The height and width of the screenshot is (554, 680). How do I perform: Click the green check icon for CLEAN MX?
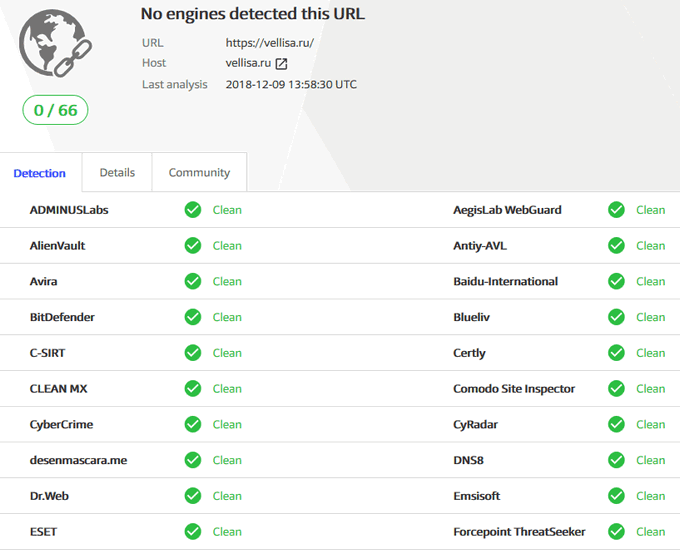pos(193,389)
